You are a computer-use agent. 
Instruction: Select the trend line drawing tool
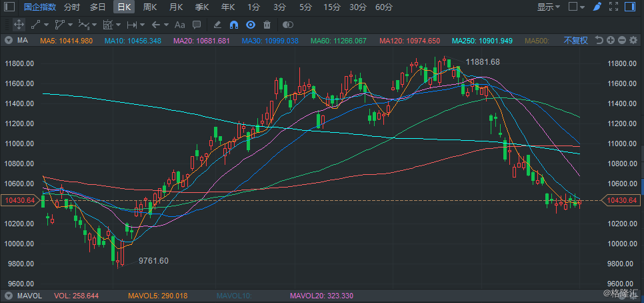tap(35, 25)
